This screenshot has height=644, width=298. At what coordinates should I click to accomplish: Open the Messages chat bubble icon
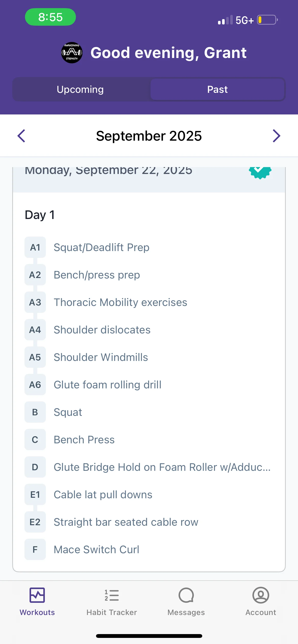(186, 595)
